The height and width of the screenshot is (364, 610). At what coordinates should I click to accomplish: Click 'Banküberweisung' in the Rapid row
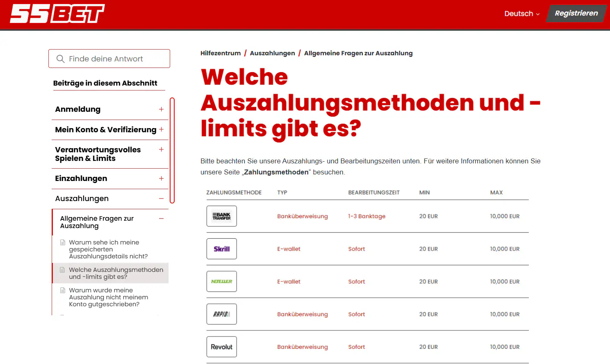click(303, 314)
